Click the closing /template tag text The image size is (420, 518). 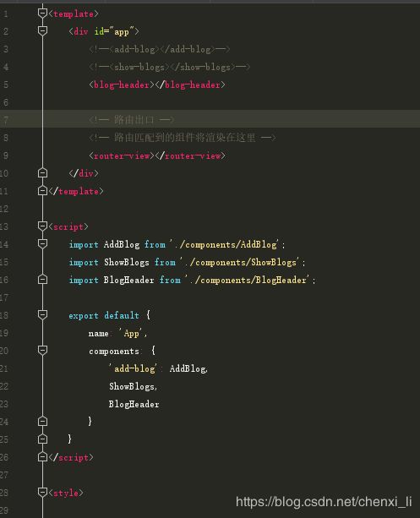coord(76,191)
